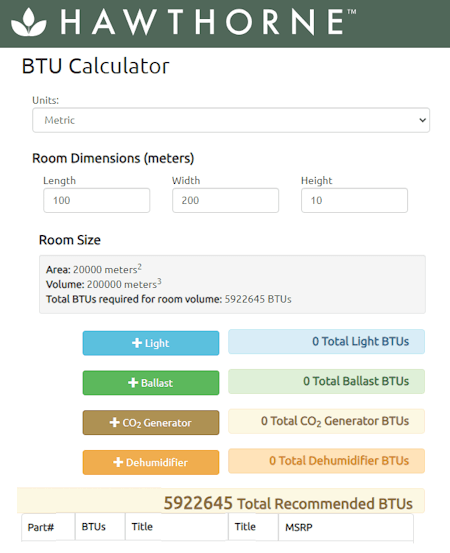
Task: Add a CO2 Generator entry
Action: 151,423
